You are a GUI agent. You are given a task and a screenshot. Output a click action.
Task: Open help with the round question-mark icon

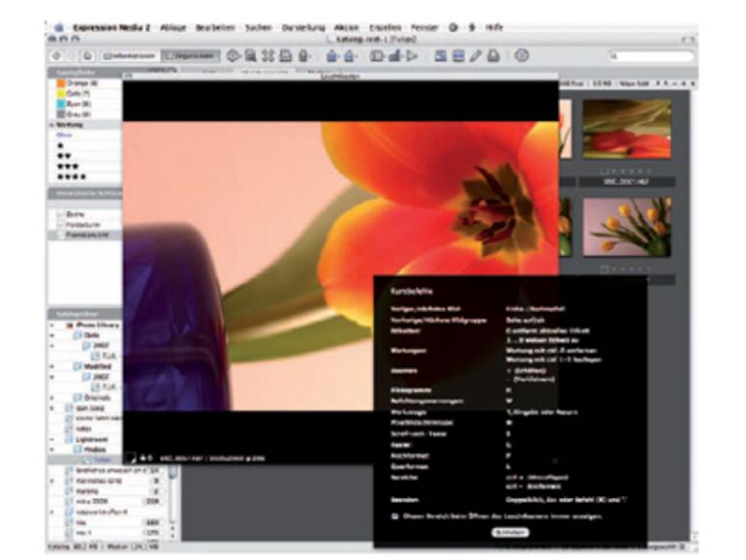(x=522, y=55)
